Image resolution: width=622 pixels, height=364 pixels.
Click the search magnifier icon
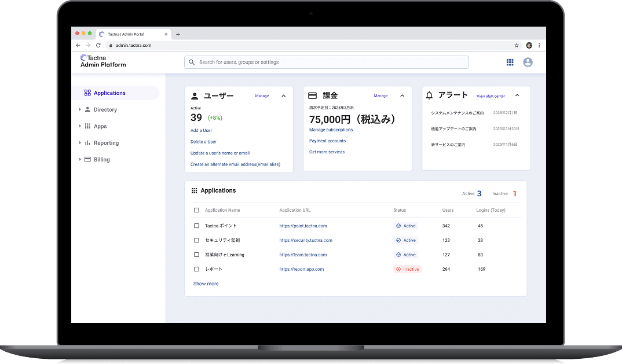coord(192,62)
